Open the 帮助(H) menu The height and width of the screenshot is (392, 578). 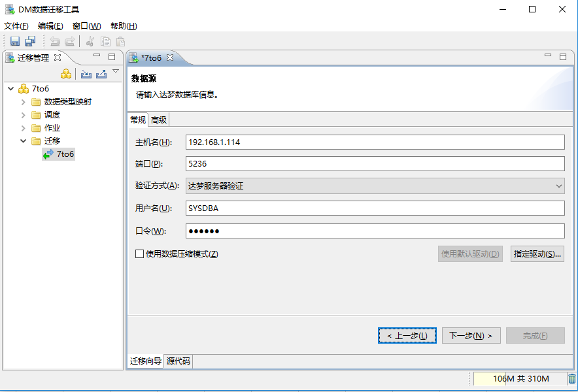pyautogui.click(x=124, y=25)
